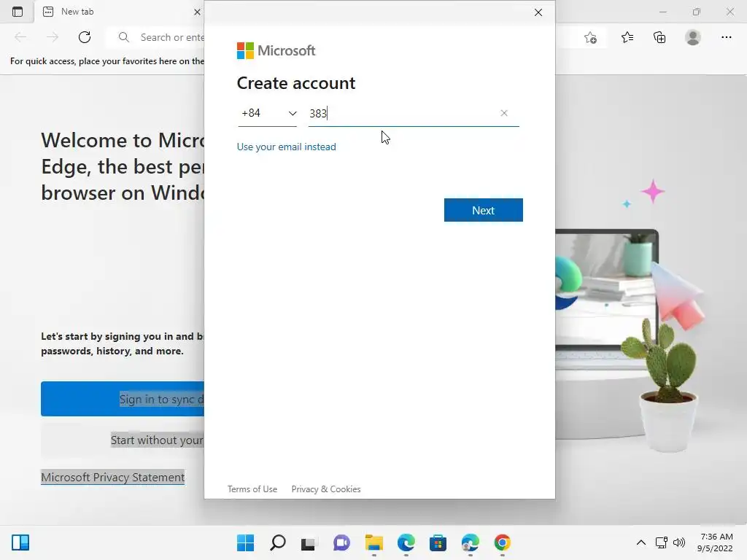Open the Edge profile avatar
Screen dimensions: 747x560
pyautogui.click(x=693, y=37)
